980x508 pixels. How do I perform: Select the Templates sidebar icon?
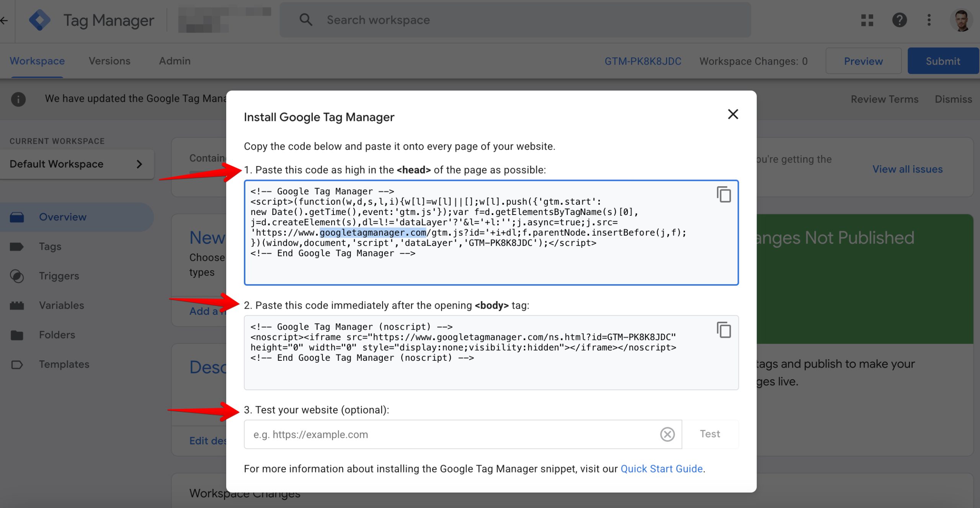17,364
